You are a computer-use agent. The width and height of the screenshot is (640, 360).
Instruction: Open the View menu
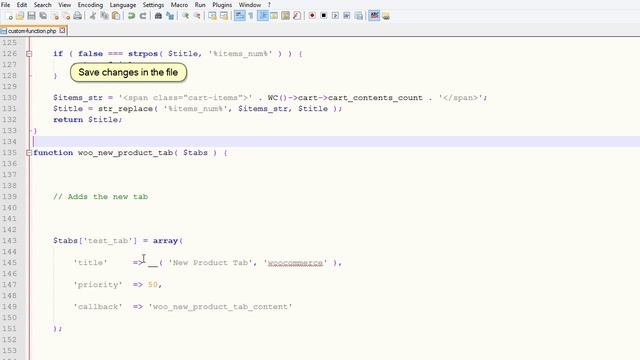click(x=64, y=5)
